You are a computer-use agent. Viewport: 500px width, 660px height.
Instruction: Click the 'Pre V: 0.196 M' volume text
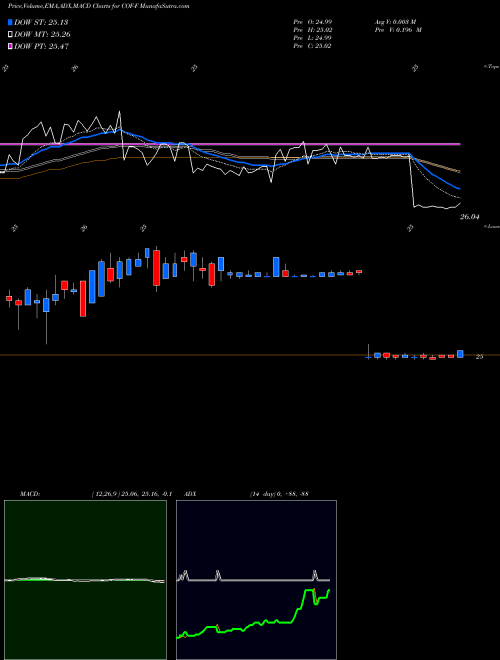click(397, 30)
